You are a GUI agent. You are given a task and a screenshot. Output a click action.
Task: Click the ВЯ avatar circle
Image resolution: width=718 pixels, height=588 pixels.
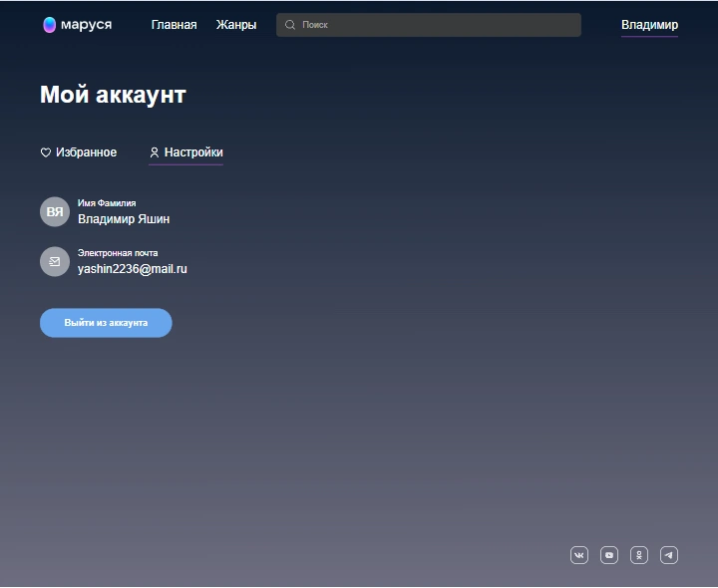coord(55,211)
